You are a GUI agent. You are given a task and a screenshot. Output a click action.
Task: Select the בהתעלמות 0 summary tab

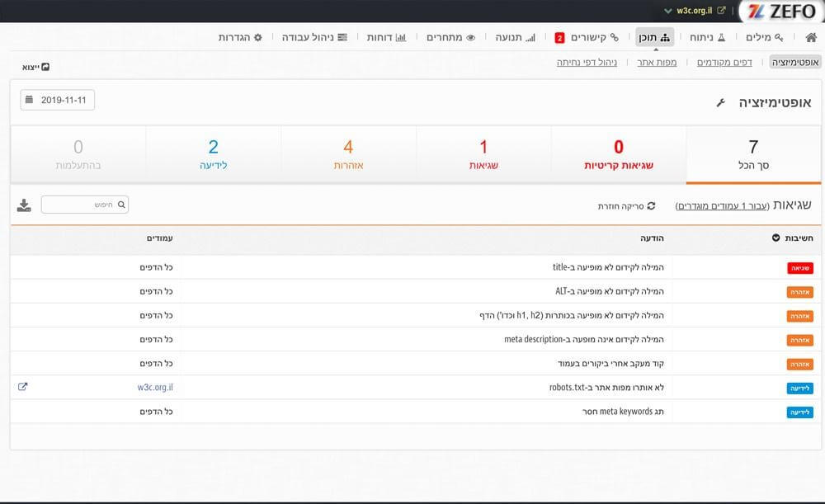click(78, 155)
